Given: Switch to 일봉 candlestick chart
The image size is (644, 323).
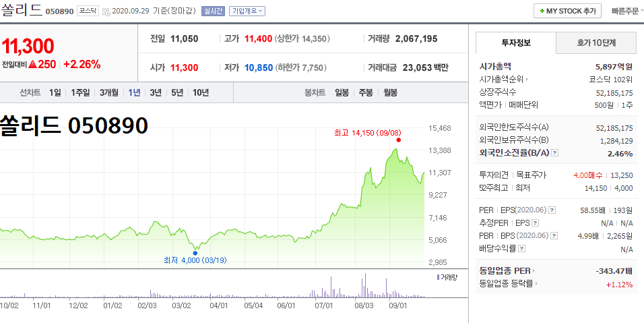Looking at the screenshot, I should pos(342,92).
